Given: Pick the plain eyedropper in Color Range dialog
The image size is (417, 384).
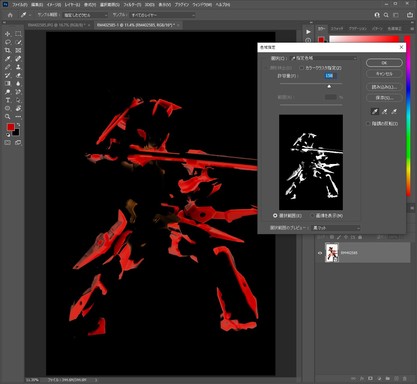Looking at the screenshot, I should (x=375, y=112).
